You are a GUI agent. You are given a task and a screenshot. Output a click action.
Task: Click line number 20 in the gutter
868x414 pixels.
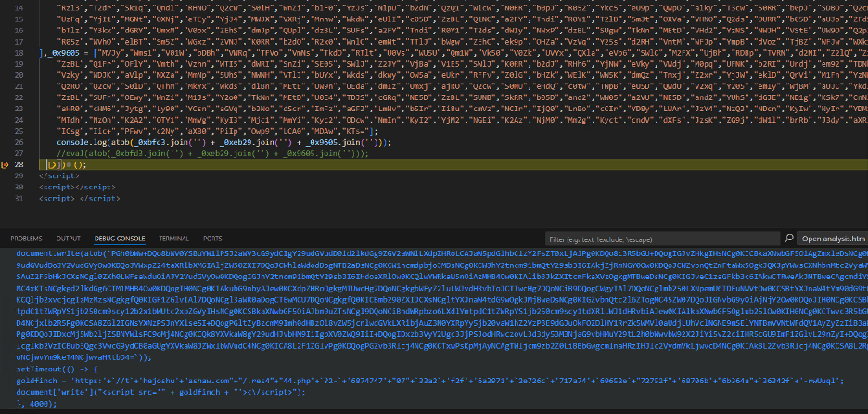(19, 75)
